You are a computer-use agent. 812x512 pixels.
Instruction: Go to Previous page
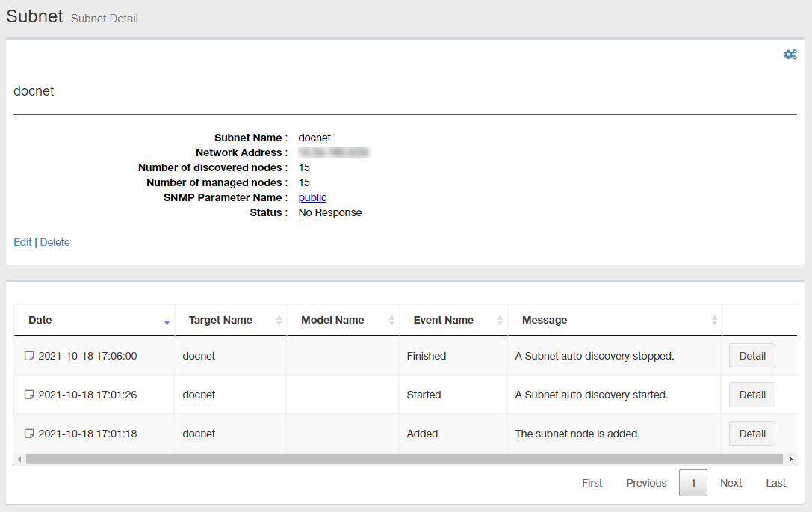(646, 484)
